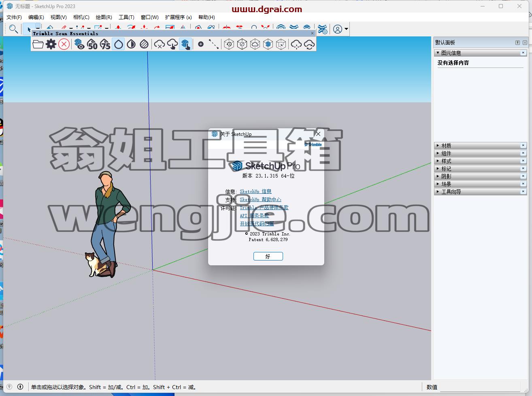Open the Trimble 产品使用条款 link
The image size is (532, 396).
(264, 208)
